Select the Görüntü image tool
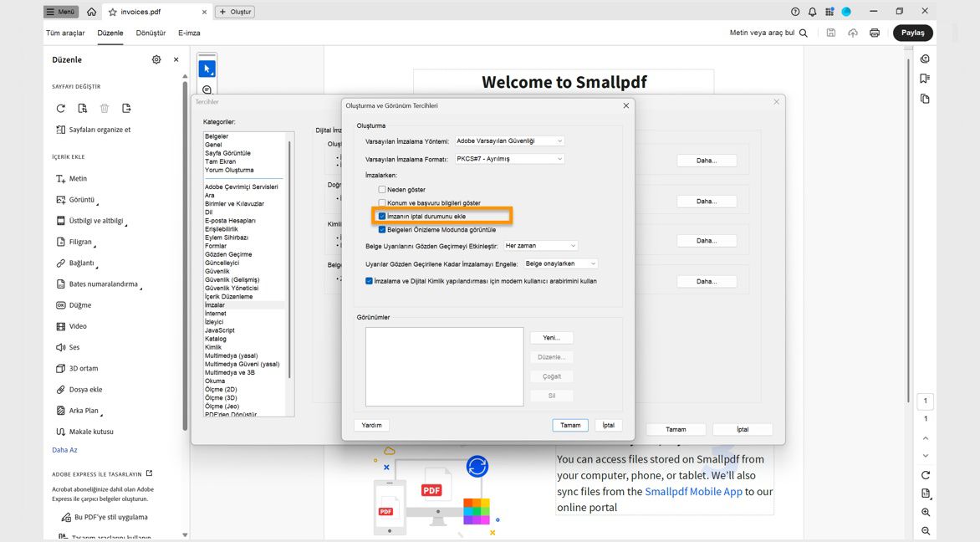Image resolution: width=980 pixels, height=542 pixels. tap(75, 200)
